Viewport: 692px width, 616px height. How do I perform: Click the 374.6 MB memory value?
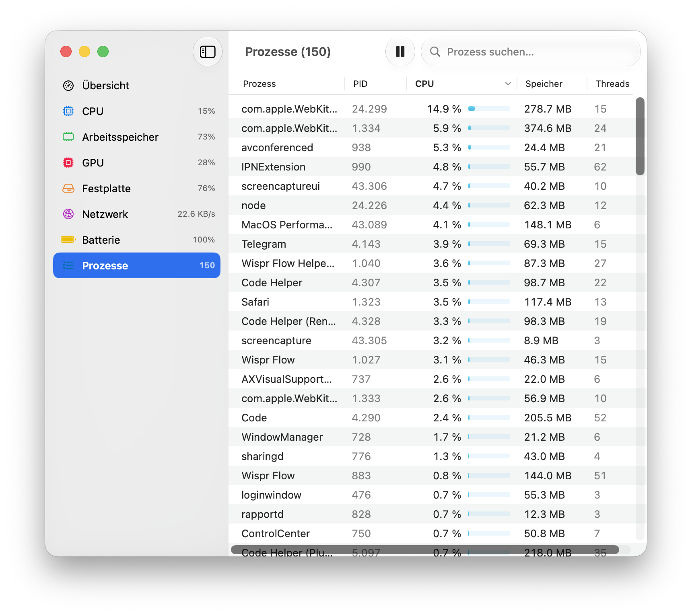pyautogui.click(x=548, y=128)
